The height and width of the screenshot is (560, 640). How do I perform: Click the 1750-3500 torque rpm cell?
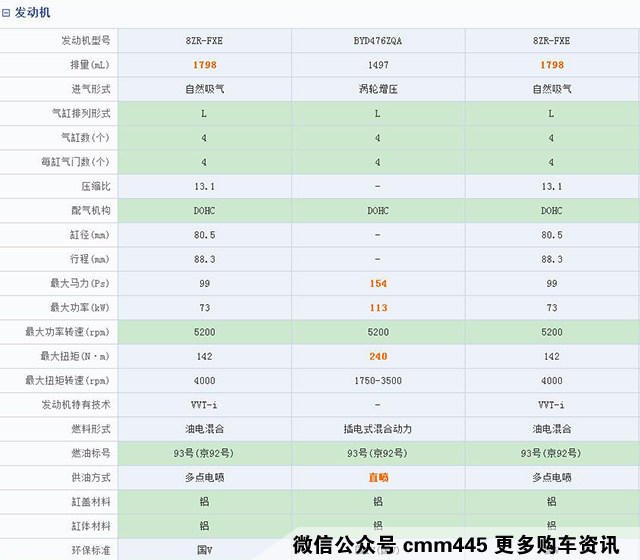click(378, 380)
